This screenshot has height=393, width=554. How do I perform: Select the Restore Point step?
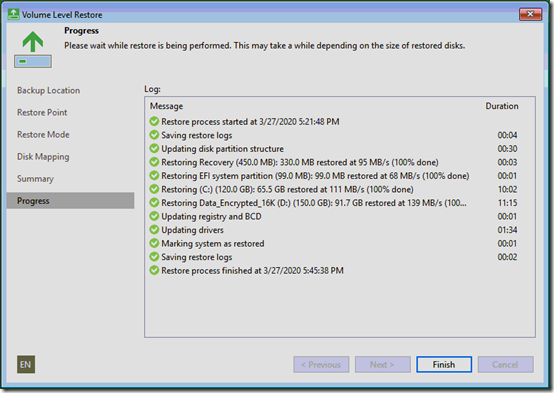pos(42,112)
